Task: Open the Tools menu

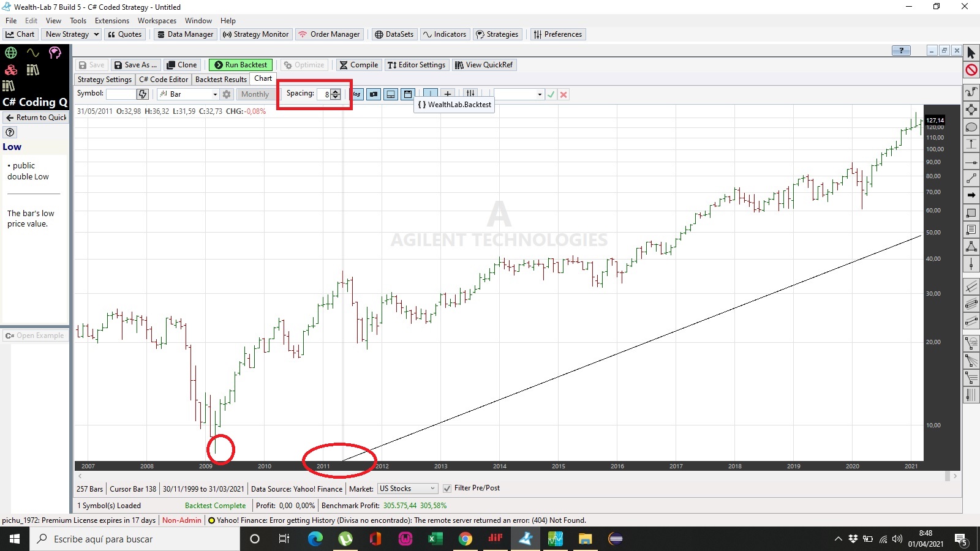Action: click(78, 21)
